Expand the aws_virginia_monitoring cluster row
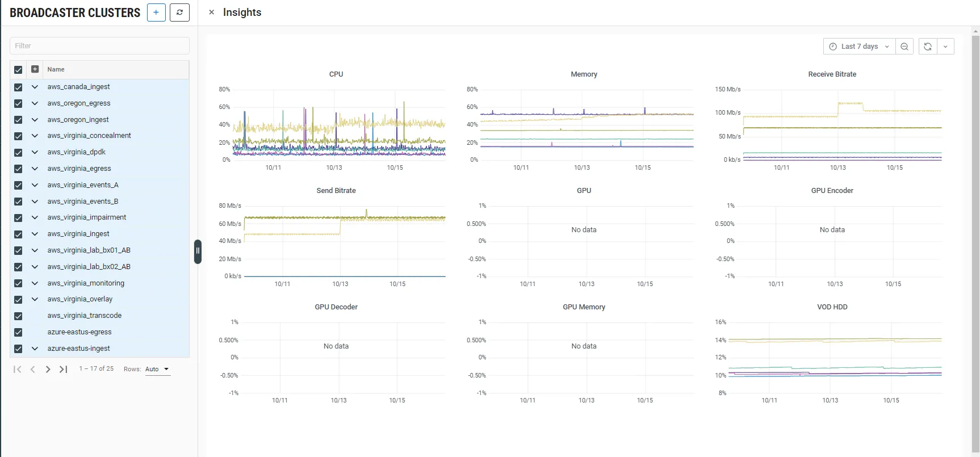 pos(35,283)
